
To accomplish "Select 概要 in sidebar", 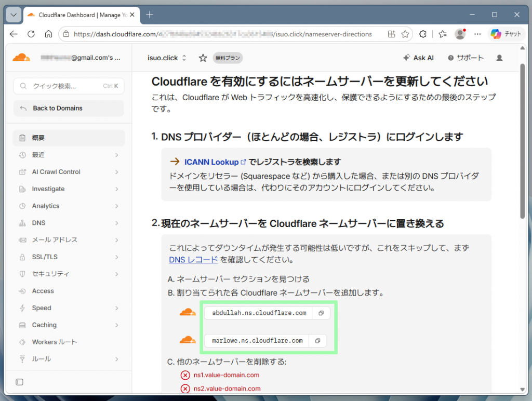I will tap(69, 138).
